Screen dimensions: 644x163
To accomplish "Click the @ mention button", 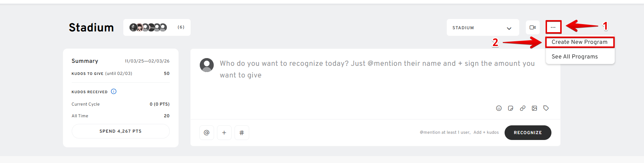I will pos(206,133).
